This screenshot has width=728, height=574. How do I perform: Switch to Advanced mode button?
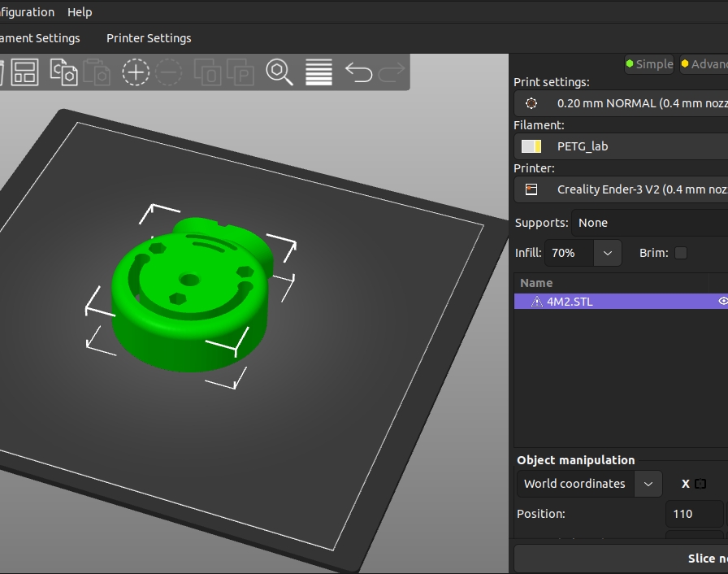[x=704, y=64]
